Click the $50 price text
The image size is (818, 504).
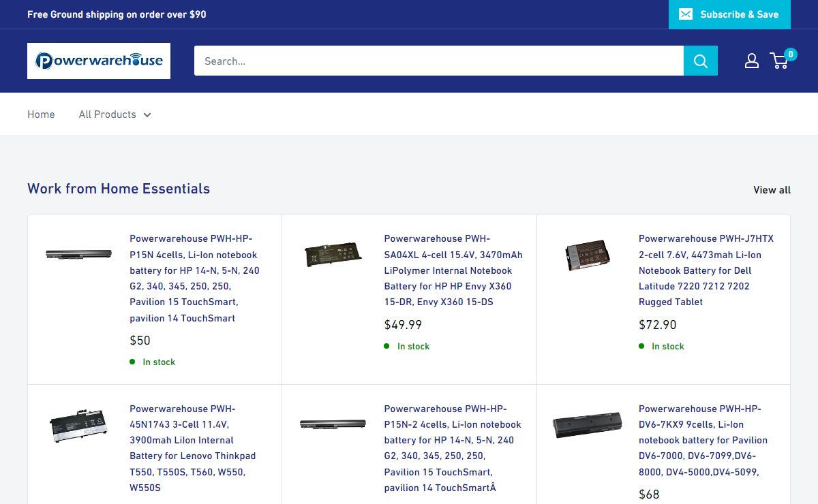(140, 341)
